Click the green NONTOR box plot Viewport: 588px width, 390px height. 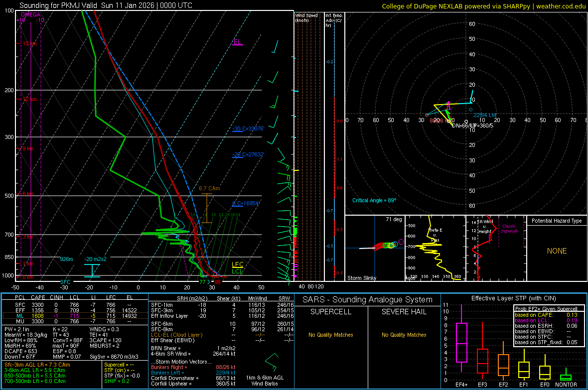pyautogui.click(x=566, y=377)
